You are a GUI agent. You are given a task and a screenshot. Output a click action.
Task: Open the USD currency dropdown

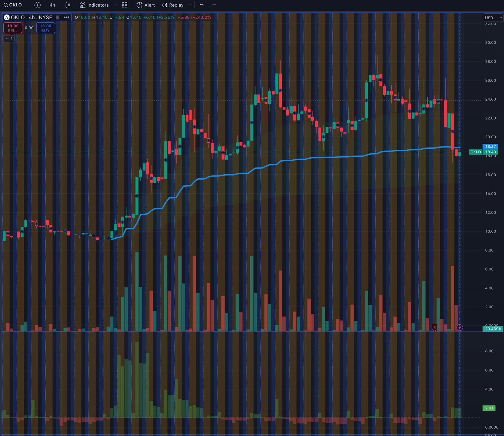[x=493, y=18]
